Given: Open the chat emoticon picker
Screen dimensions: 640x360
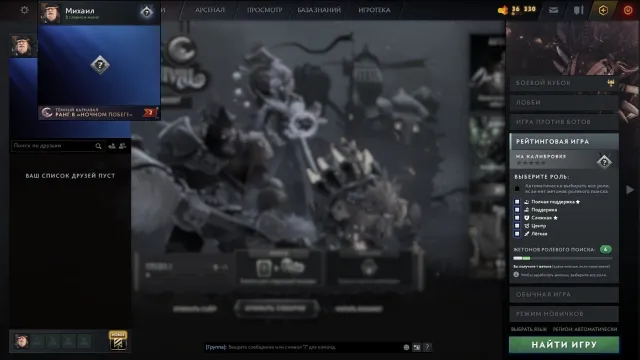Looking at the screenshot, I should 406,347.
